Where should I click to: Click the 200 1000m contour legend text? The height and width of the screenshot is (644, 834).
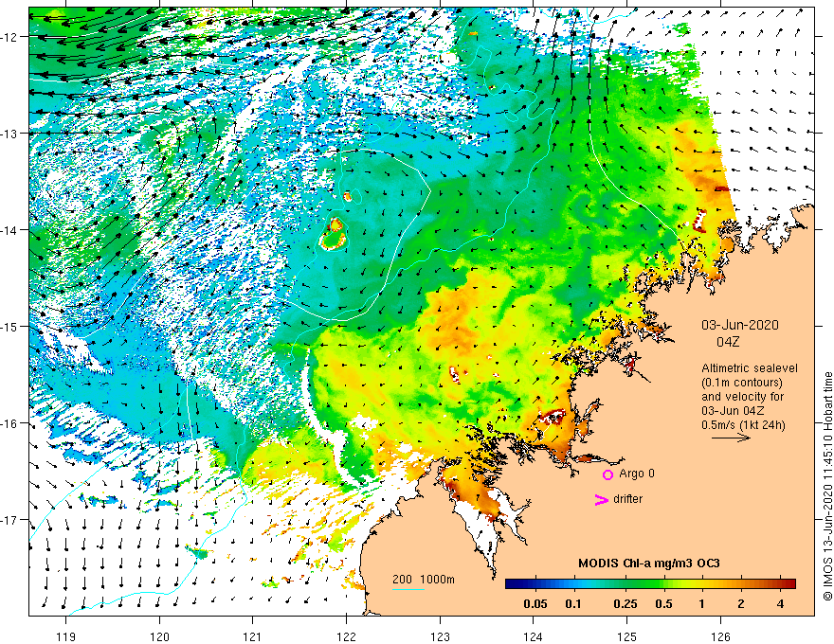(424, 580)
